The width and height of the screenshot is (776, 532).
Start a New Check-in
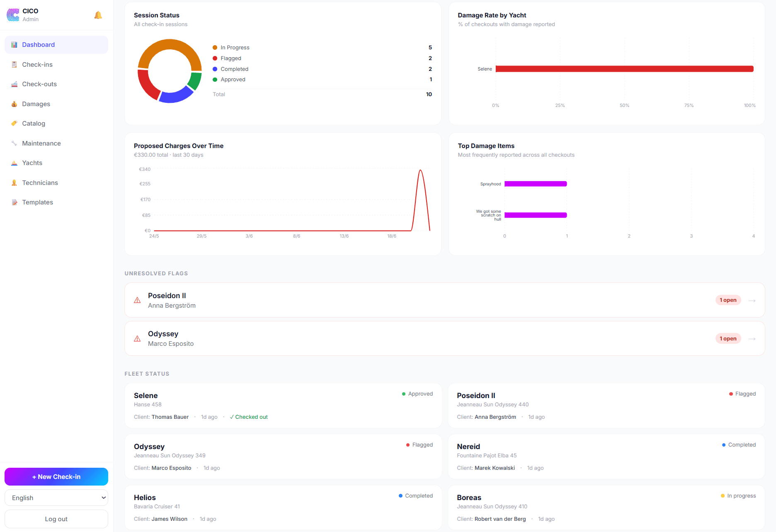pos(56,477)
